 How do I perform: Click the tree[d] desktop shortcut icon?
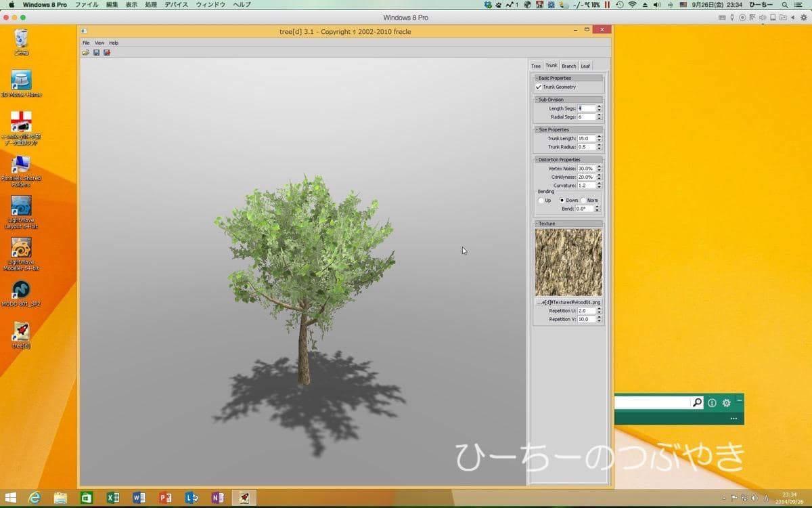(x=22, y=332)
